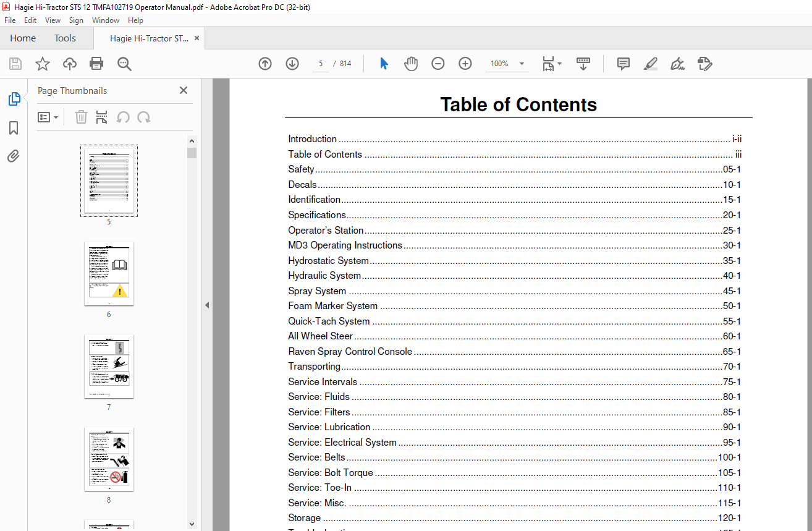Image resolution: width=812 pixels, height=531 pixels.
Task: Add a comment sticky note
Action: (x=624, y=64)
